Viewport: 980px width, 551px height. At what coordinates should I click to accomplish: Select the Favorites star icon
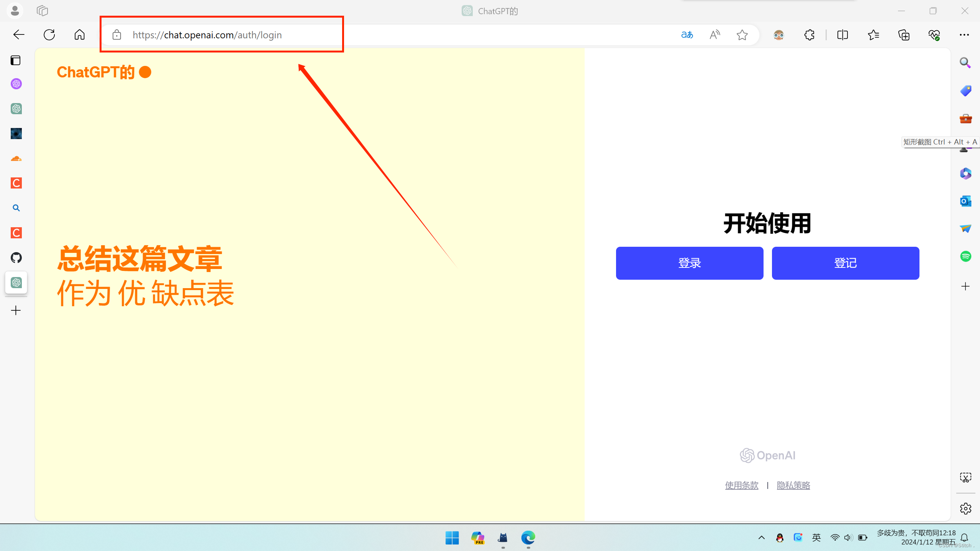pyautogui.click(x=742, y=35)
